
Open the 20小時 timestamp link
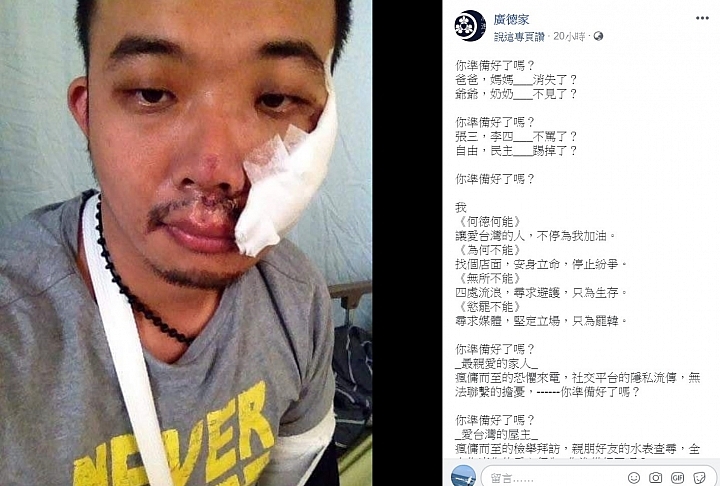(x=569, y=37)
